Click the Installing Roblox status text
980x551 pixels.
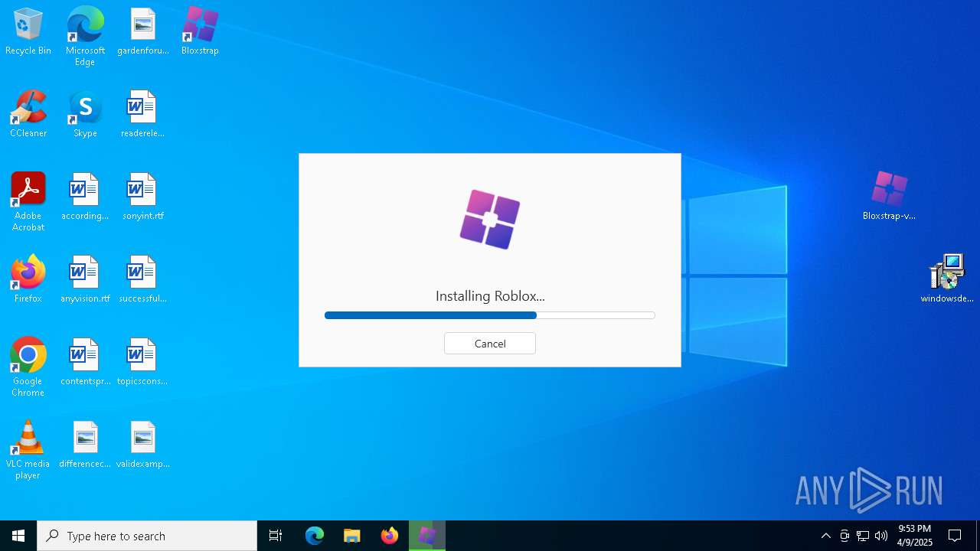490,296
